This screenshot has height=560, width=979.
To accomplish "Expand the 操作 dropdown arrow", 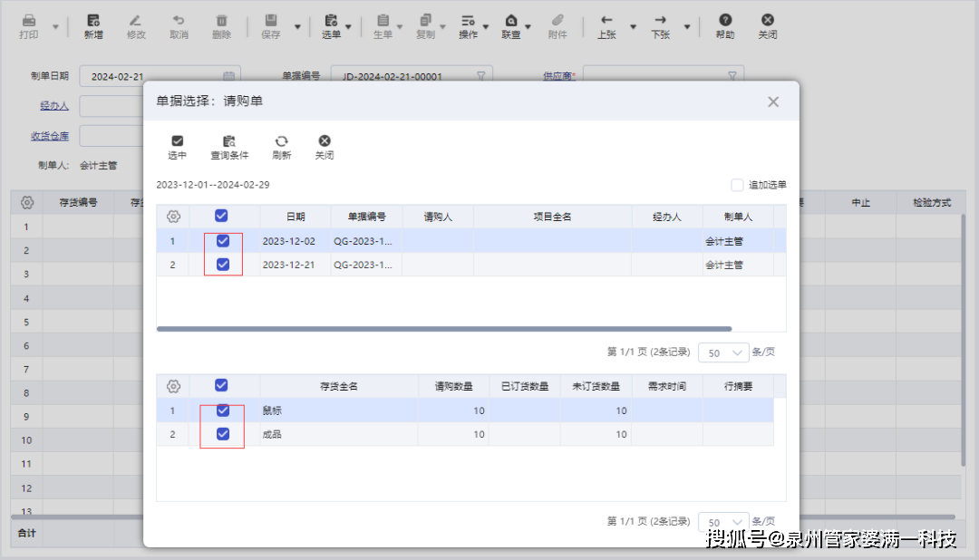I will 486,27.
